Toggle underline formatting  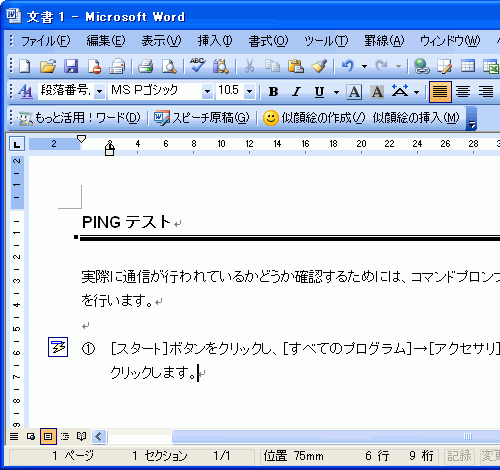click(x=319, y=91)
